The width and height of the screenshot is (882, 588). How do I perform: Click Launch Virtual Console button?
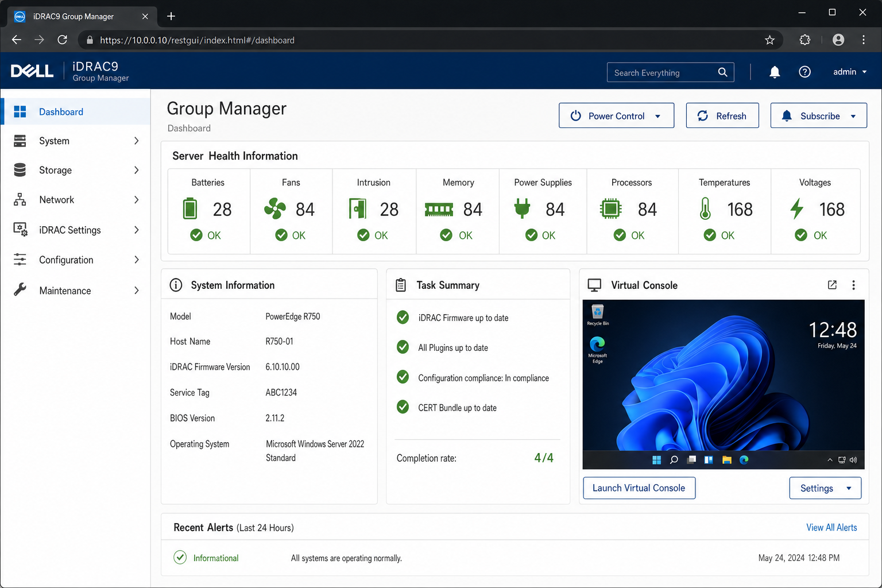639,488
